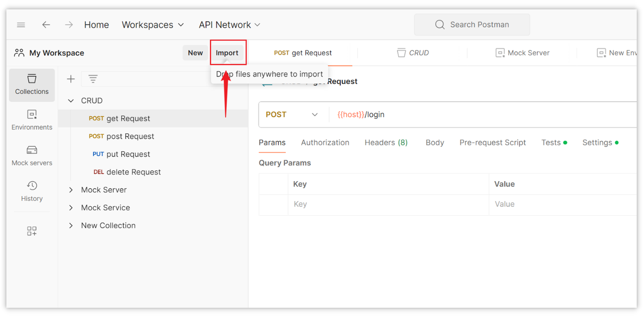
Task: Open the Workspaces dropdown
Action: (x=153, y=25)
